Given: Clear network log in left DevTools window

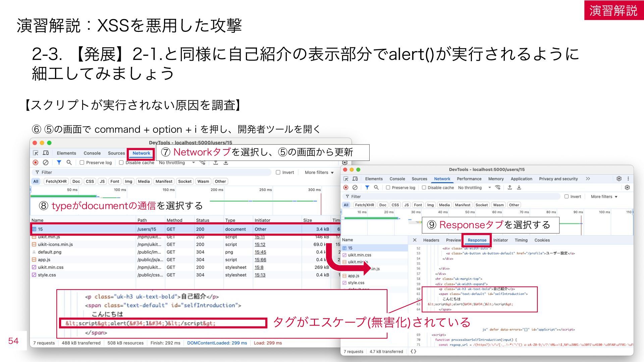Looking at the screenshot, I should pyautogui.click(x=46, y=163).
